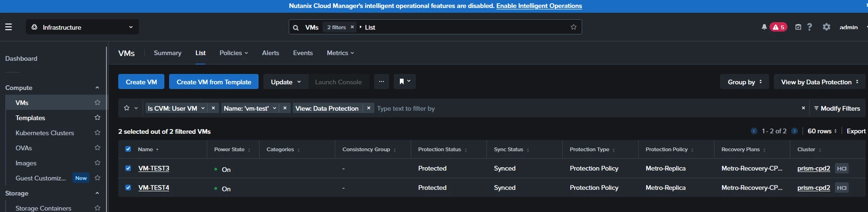Image resolution: width=868 pixels, height=212 pixels.
Task: Favorite Kubernetes Clusters with its star
Action: tap(97, 132)
